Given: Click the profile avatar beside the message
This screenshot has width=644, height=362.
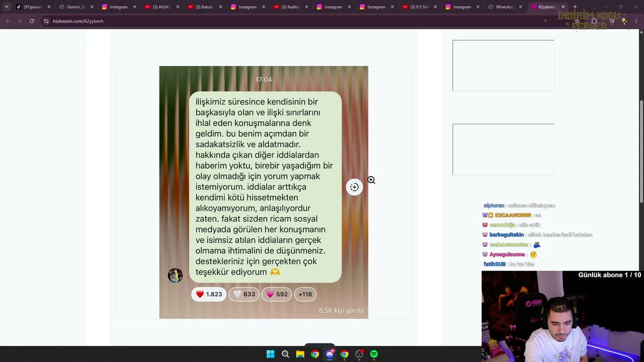Looking at the screenshot, I should click(x=175, y=275).
